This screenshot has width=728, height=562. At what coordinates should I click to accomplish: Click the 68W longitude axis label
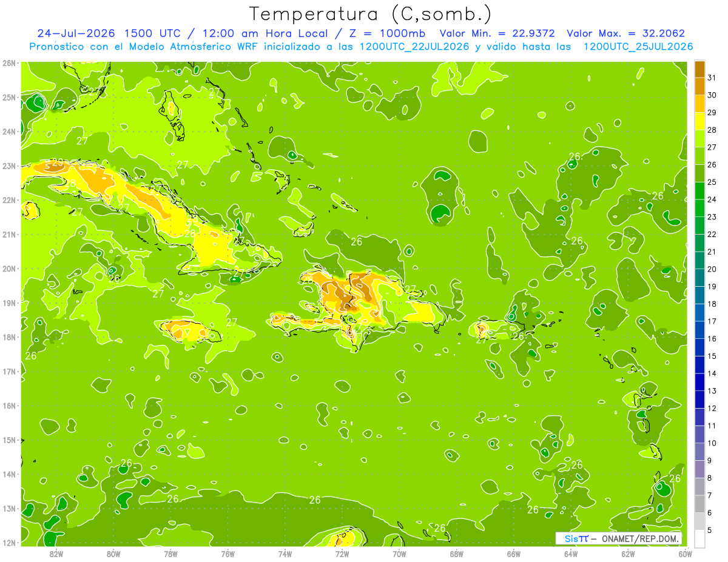click(x=456, y=553)
